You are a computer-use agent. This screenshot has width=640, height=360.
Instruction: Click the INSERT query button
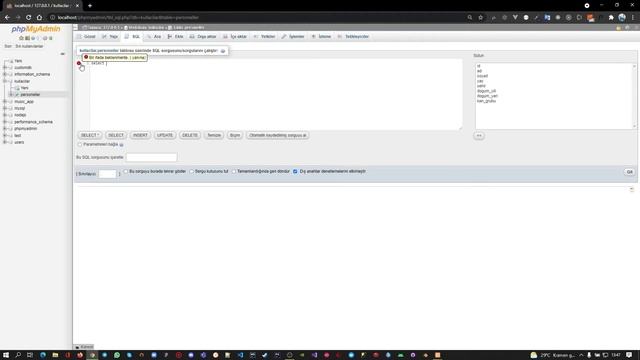(140, 136)
